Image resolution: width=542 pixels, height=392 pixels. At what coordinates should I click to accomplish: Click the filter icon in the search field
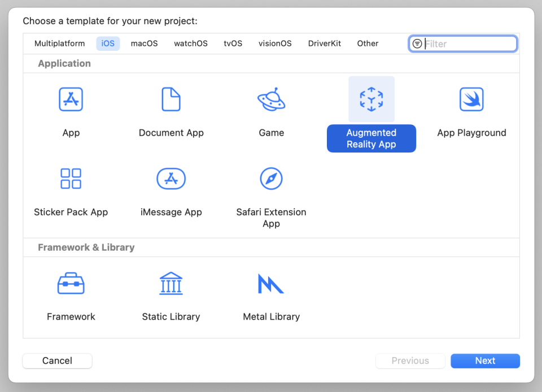[x=417, y=43]
